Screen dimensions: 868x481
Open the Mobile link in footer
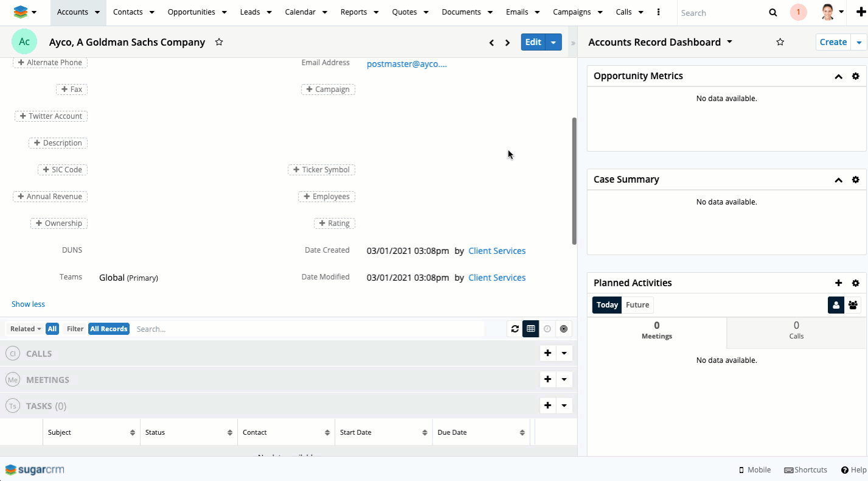point(754,470)
